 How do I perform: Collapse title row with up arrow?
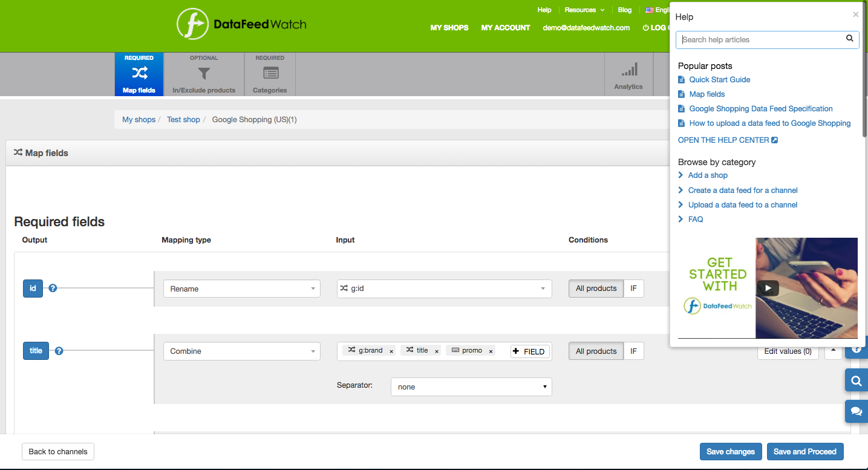pyautogui.click(x=833, y=351)
